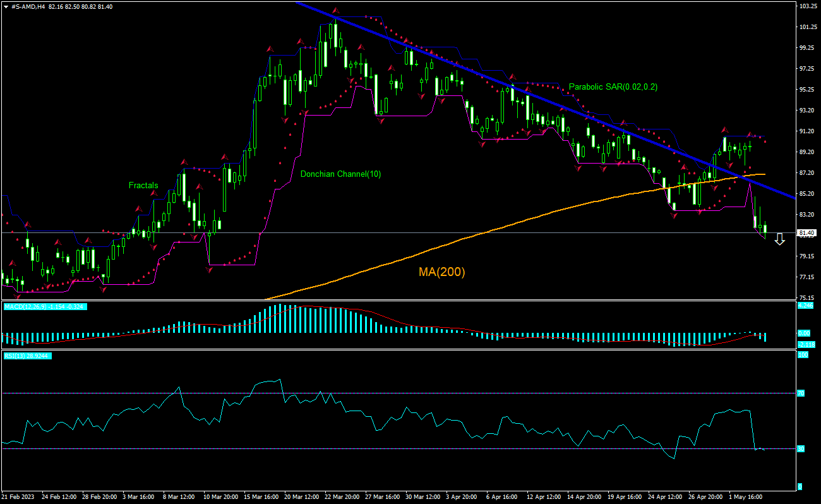
Task: Click the fractal arrow above the 22 Mar peak
Action: coord(336,11)
